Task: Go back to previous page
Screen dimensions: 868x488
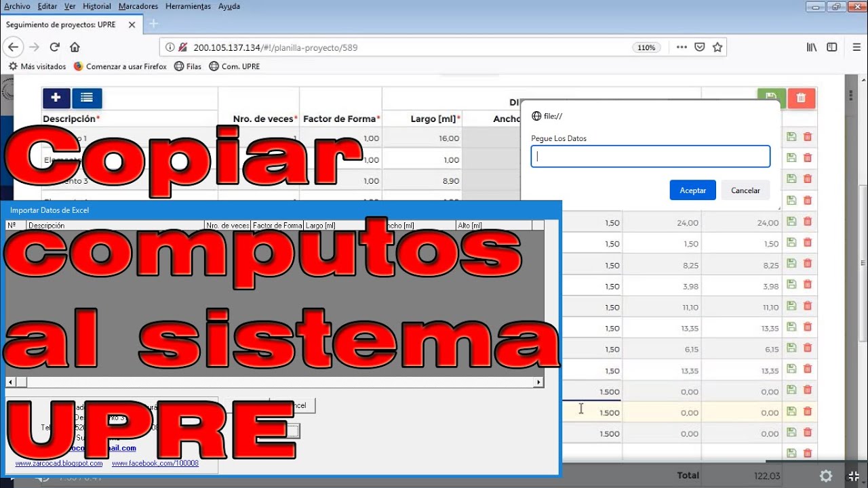Action: [14, 47]
